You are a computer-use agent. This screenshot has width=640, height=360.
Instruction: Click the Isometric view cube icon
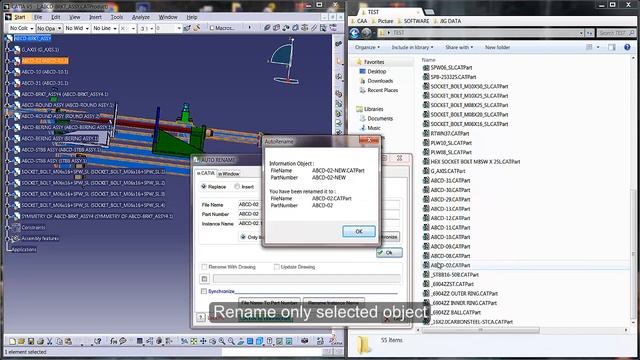pos(259,341)
